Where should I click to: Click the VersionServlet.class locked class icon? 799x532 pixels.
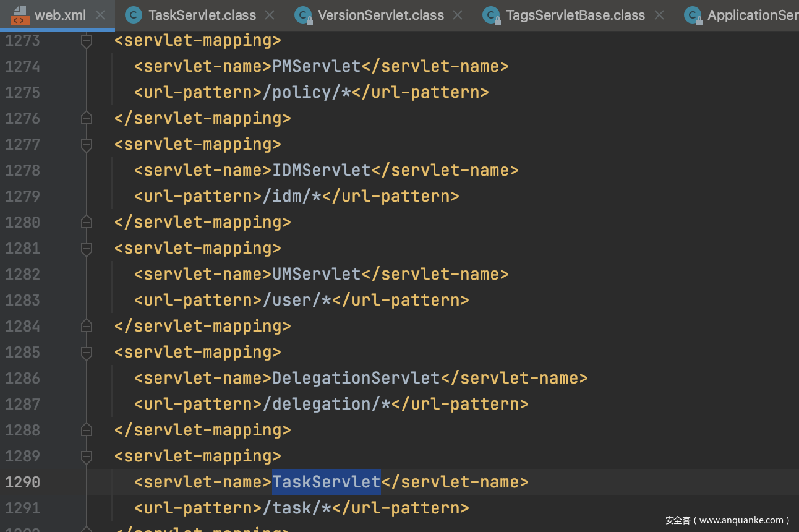click(x=303, y=15)
